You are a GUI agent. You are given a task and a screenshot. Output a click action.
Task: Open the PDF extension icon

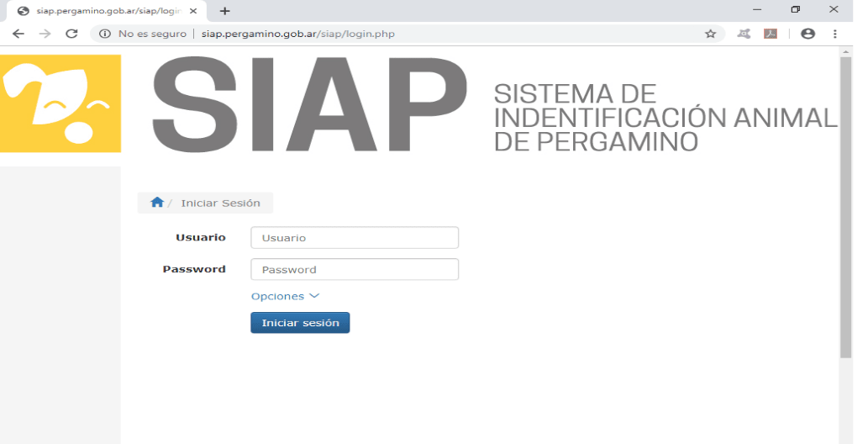[770, 34]
